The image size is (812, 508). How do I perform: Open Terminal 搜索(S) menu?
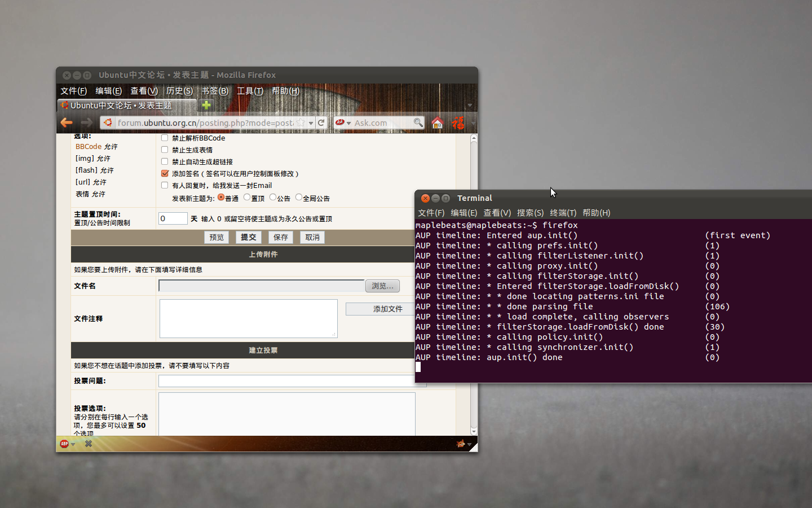coord(530,213)
